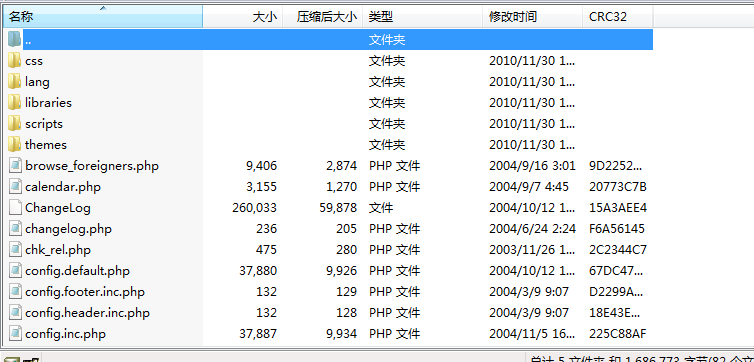Click the scripts folder icon

15,124
